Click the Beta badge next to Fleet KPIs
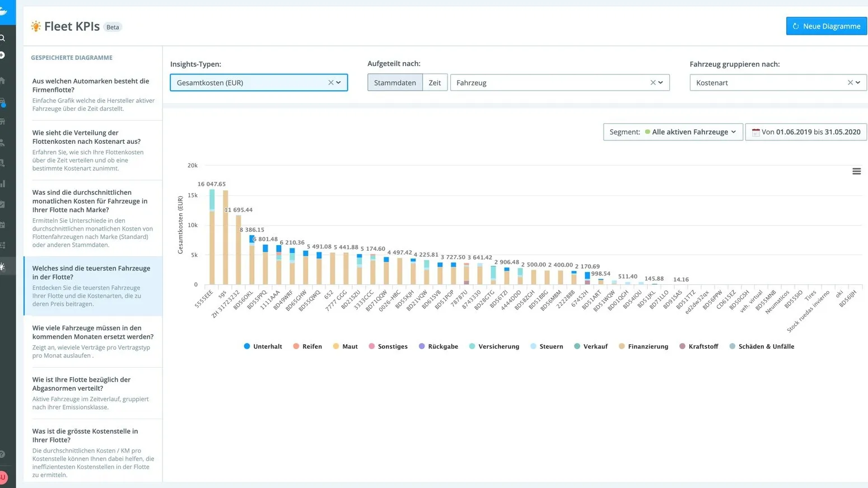This screenshot has width=868, height=488. pos(113,27)
